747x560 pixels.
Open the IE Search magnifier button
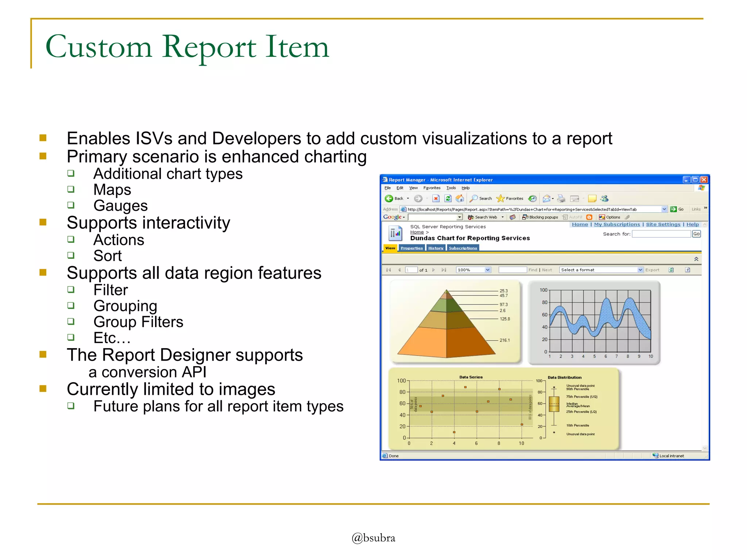(x=480, y=199)
